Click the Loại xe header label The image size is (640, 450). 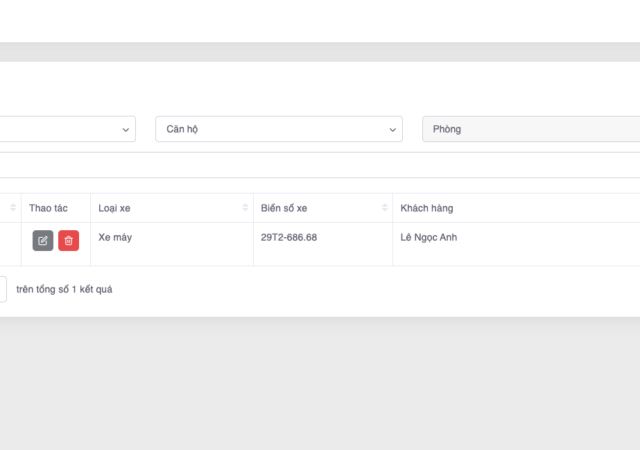click(115, 208)
